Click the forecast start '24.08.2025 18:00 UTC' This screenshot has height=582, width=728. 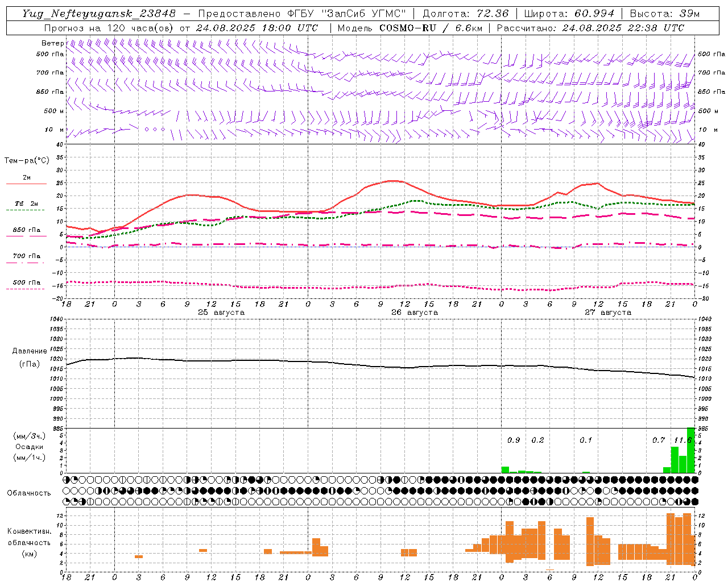coord(257,28)
